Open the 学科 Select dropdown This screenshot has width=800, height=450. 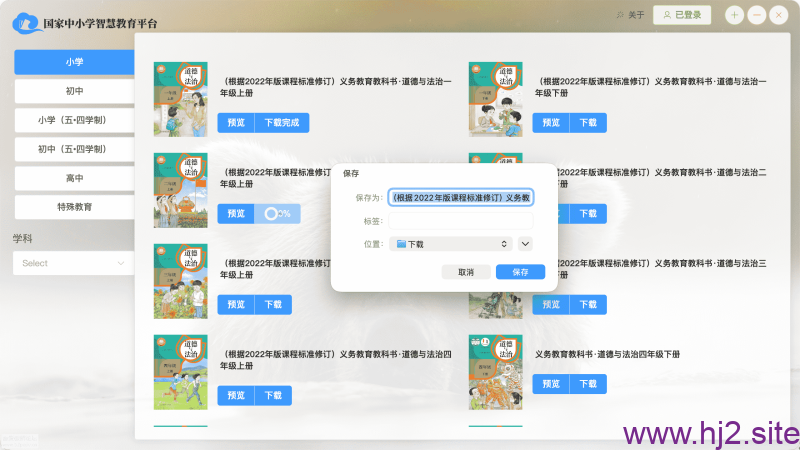tap(73, 263)
